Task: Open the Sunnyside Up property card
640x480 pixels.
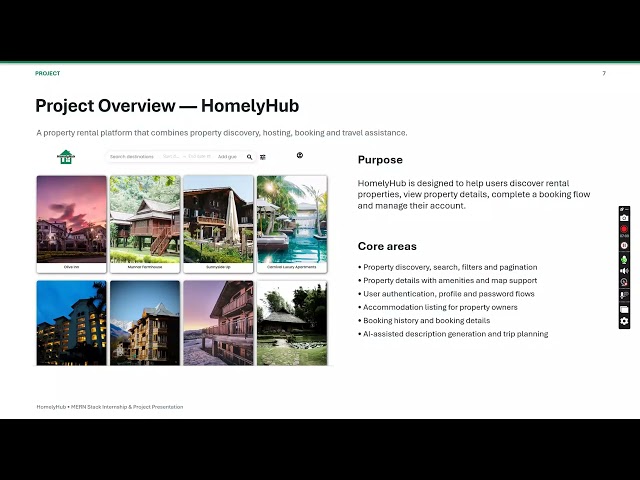Action: pos(218,224)
